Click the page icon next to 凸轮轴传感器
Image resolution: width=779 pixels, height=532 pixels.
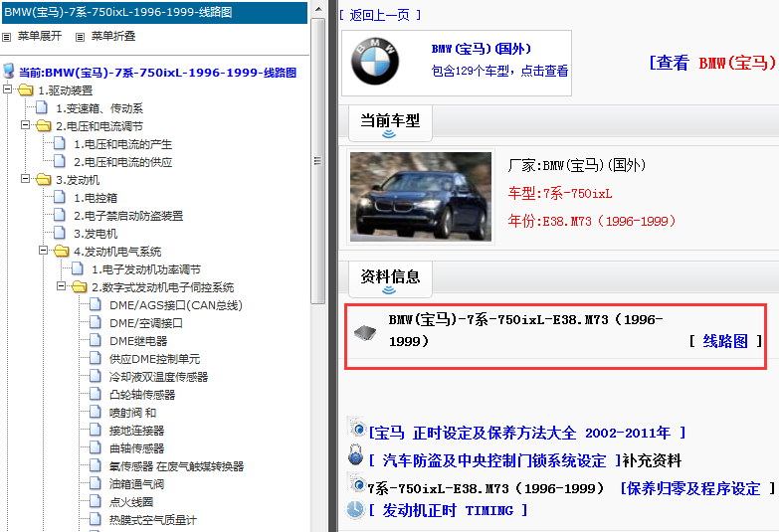[96, 394]
